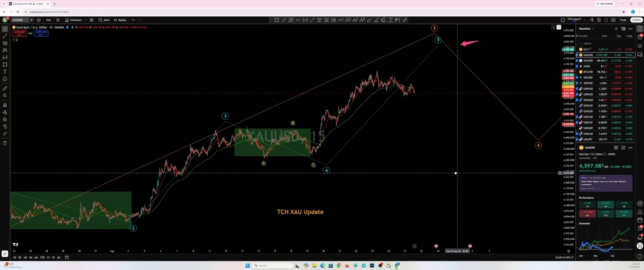Viewport: 644px width, 270px height.
Task: Select the ruler Measure tool
Action: (5, 88)
